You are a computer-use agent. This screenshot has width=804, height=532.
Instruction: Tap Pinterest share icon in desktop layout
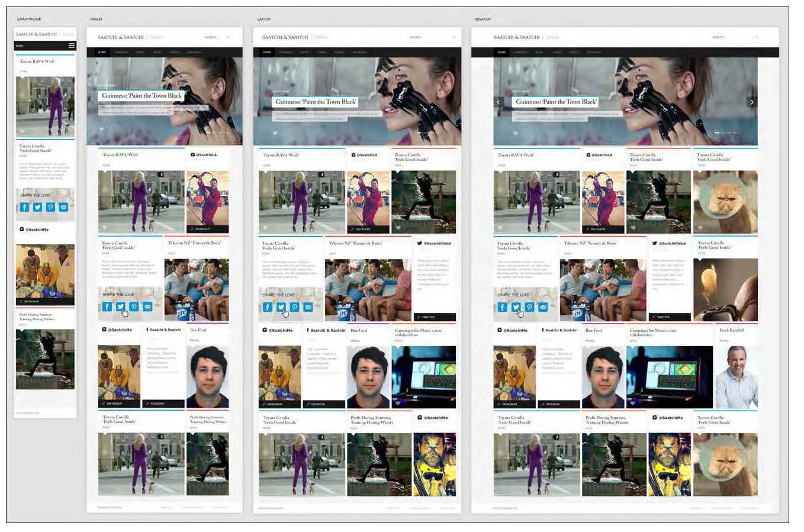tap(529, 307)
